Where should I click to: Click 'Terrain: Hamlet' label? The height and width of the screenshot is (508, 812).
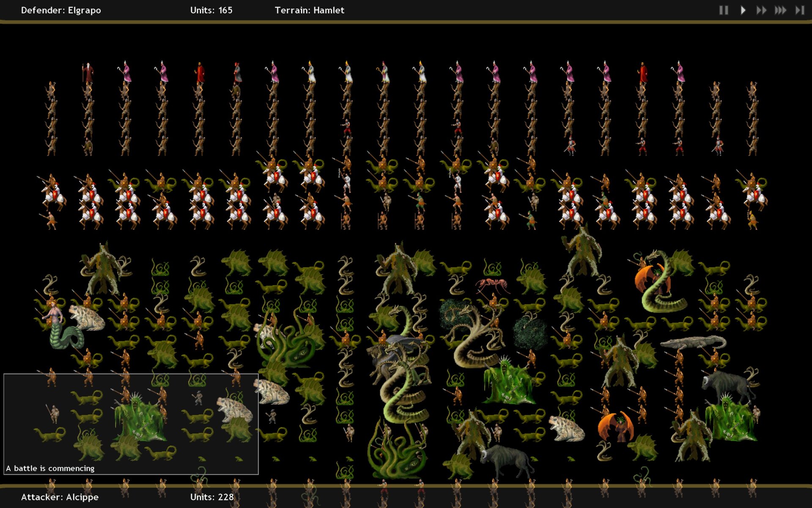(x=310, y=10)
